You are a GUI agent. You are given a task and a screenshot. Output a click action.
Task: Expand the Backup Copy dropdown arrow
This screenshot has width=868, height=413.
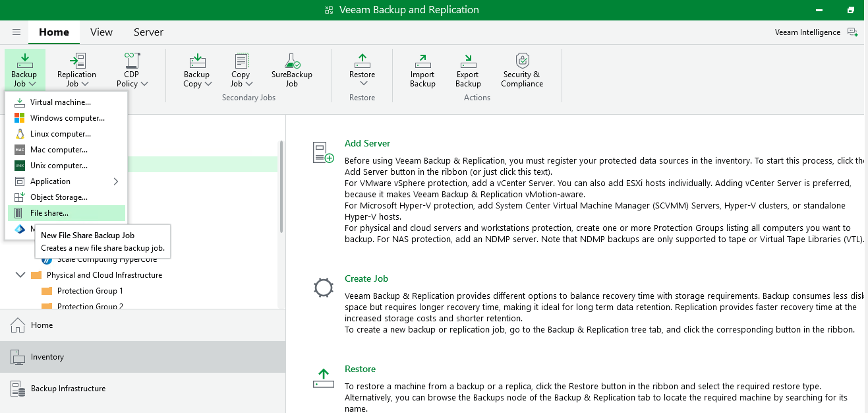[x=208, y=84]
